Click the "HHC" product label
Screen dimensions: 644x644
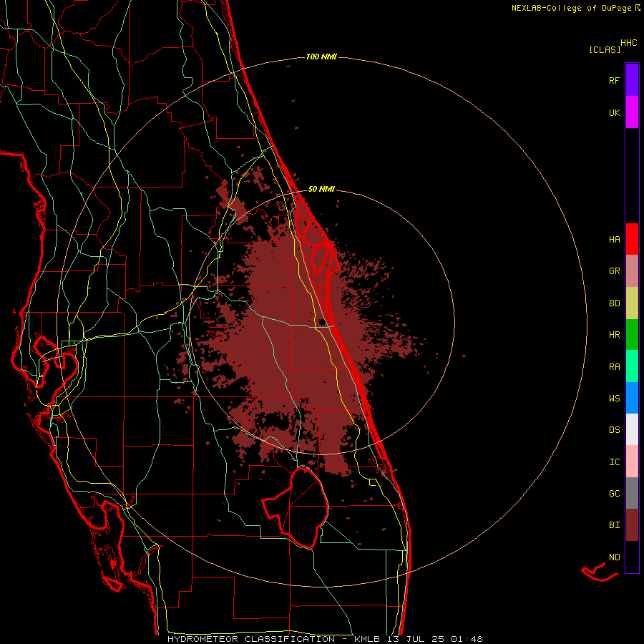tap(629, 43)
